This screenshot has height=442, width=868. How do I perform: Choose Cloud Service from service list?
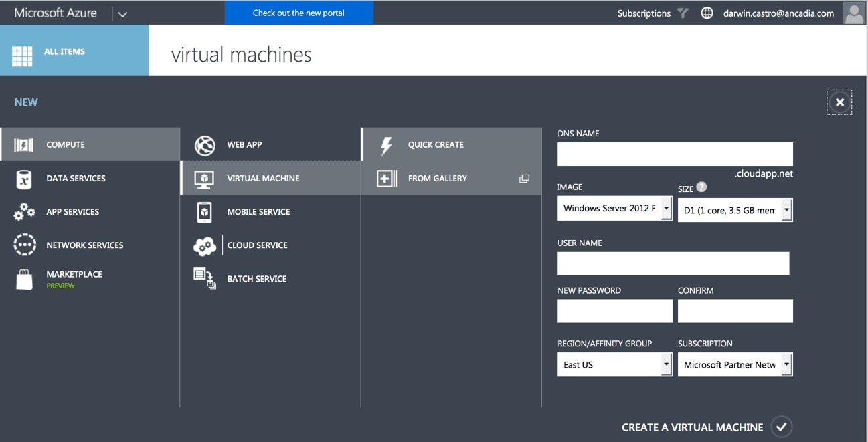[x=271, y=245]
